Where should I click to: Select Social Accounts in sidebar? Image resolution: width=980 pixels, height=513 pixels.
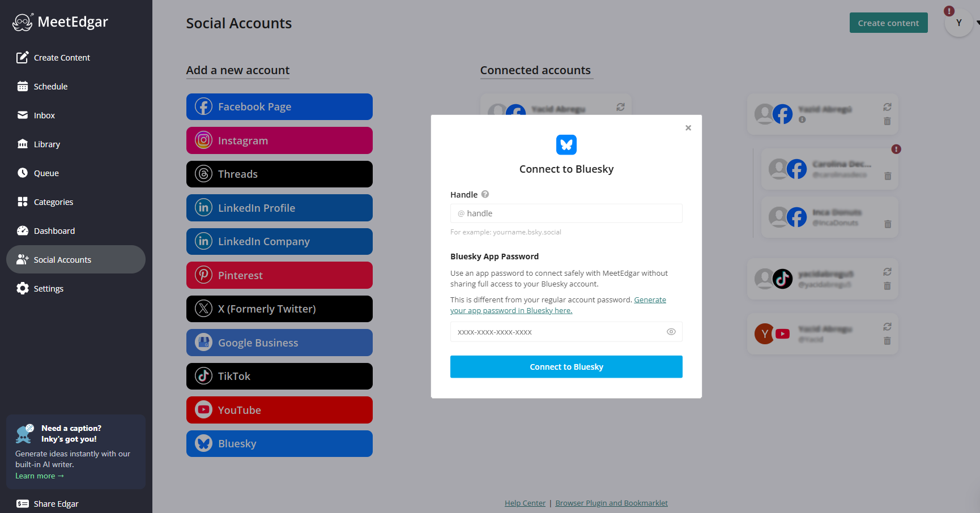pyautogui.click(x=76, y=259)
